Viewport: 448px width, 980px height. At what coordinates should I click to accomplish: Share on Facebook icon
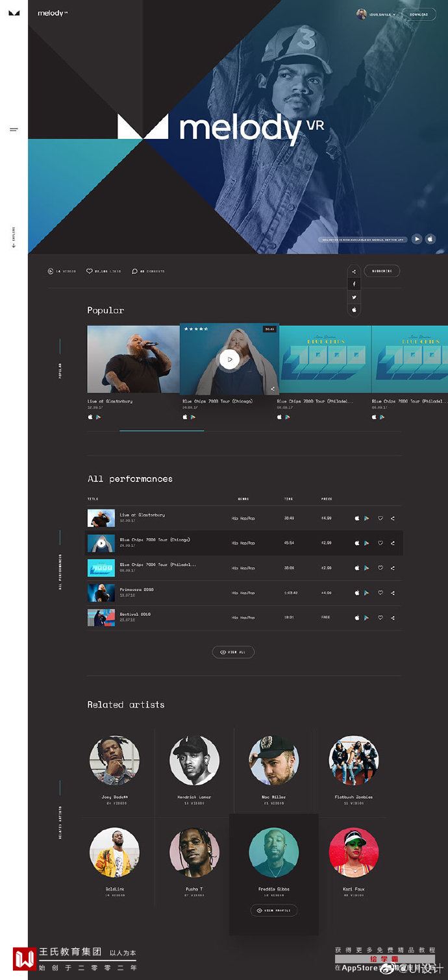click(x=354, y=284)
